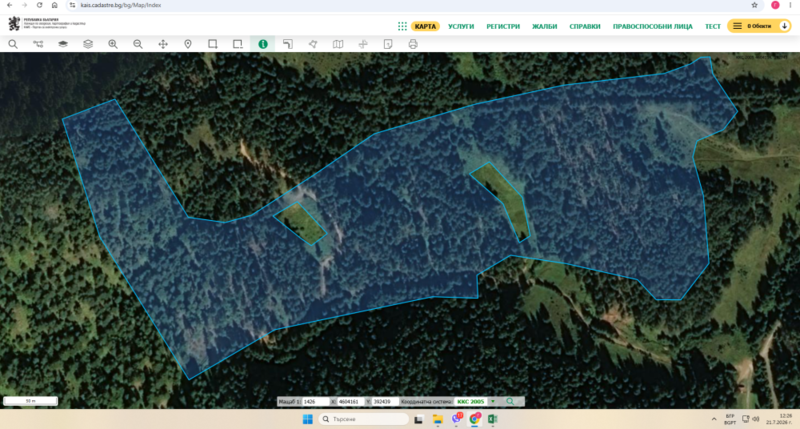This screenshot has height=429, width=800.
Task: Open the hamburger list in Обекти button
Action: [x=737, y=26]
